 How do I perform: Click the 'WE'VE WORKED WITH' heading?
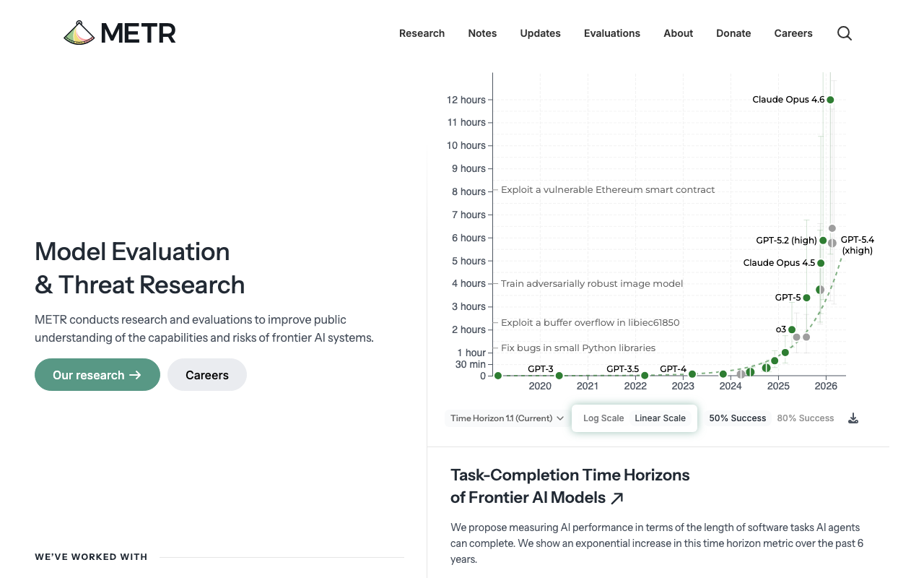[91, 557]
